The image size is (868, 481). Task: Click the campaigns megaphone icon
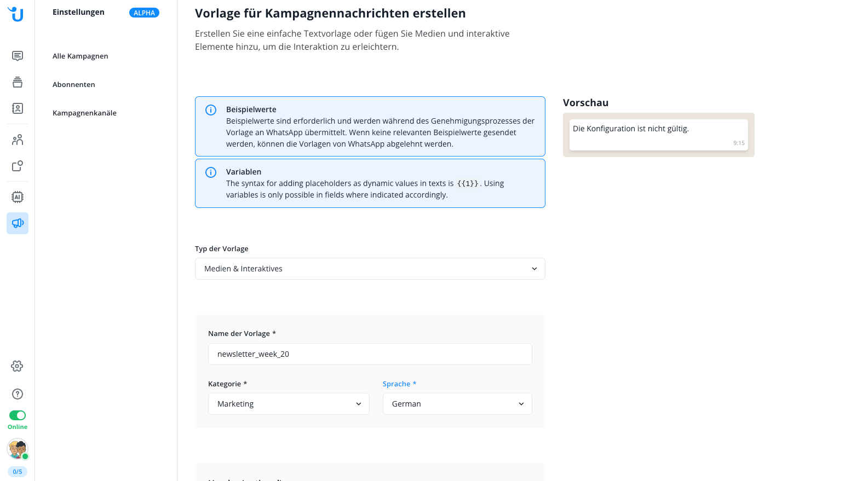tap(18, 223)
